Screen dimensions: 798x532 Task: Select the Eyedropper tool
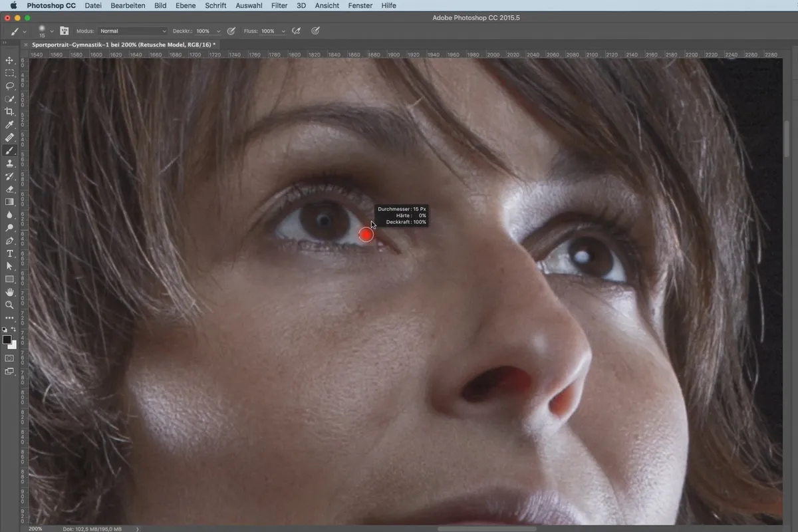pos(10,124)
